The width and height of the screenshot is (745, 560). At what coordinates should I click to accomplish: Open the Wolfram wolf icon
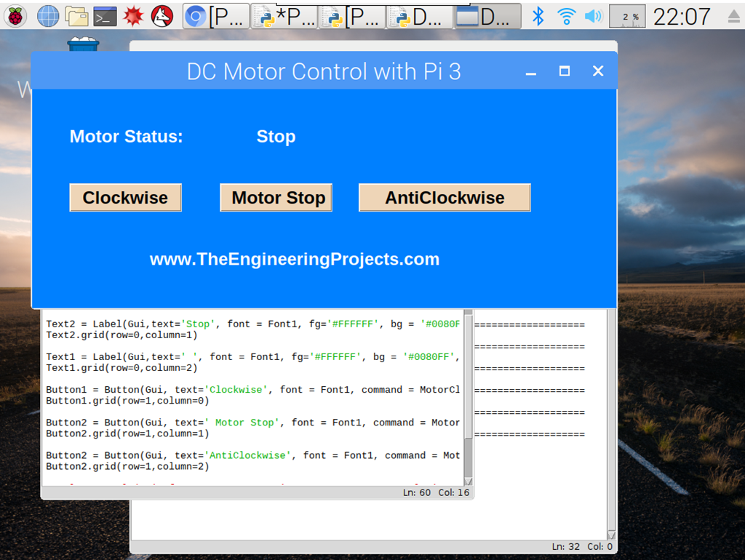tap(162, 15)
